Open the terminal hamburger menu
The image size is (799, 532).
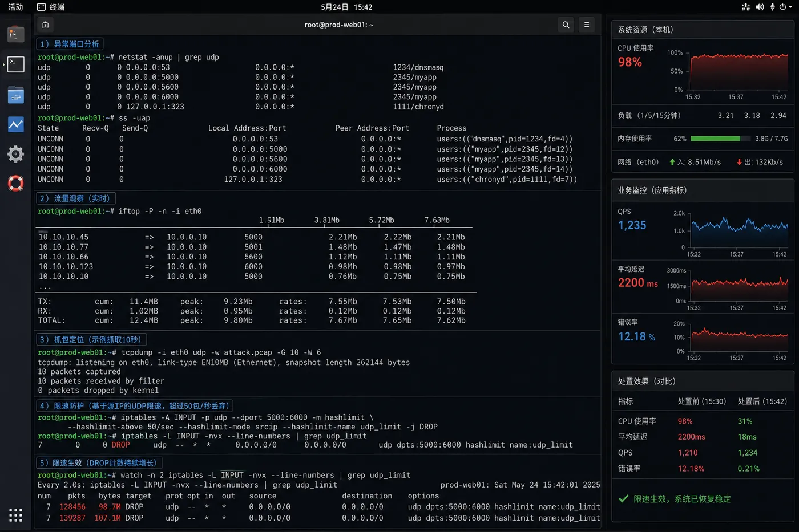click(x=586, y=25)
